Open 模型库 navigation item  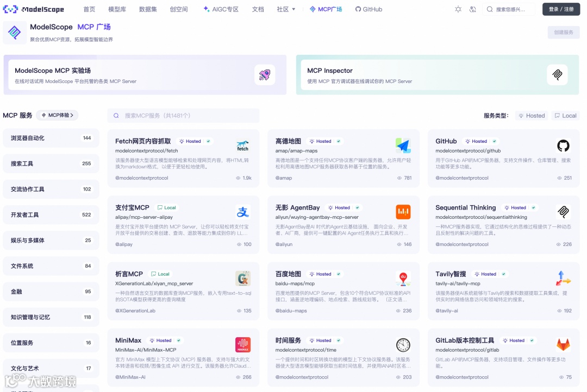117,9
